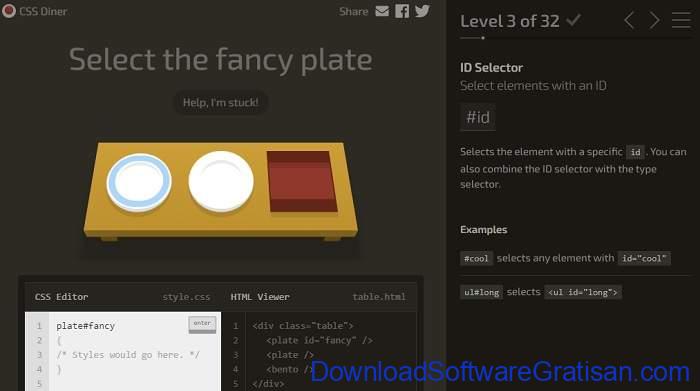The image size is (700, 391).
Task: Go to previous level arrow
Action: [x=629, y=20]
